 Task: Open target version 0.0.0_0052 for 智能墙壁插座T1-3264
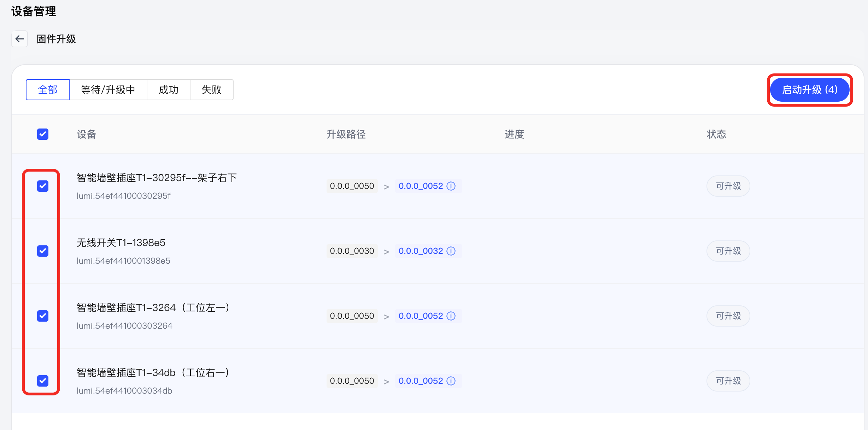pos(421,316)
